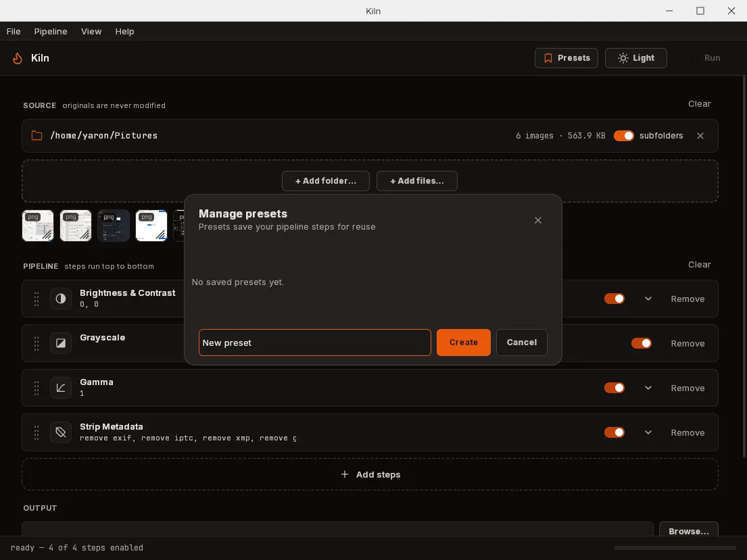Click the 'No saved presets yet.' message
Image resolution: width=747 pixels, height=560 pixels.
pos(238,282)
